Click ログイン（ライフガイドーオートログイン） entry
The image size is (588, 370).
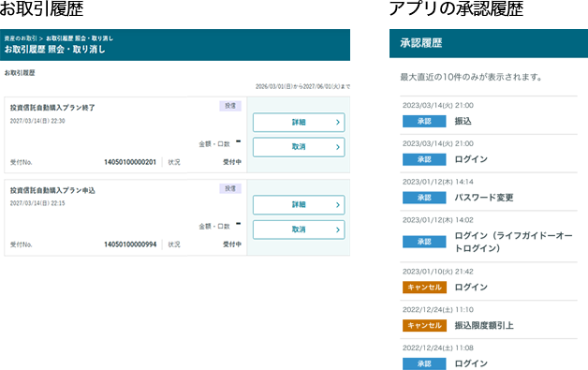pos(513,242)
